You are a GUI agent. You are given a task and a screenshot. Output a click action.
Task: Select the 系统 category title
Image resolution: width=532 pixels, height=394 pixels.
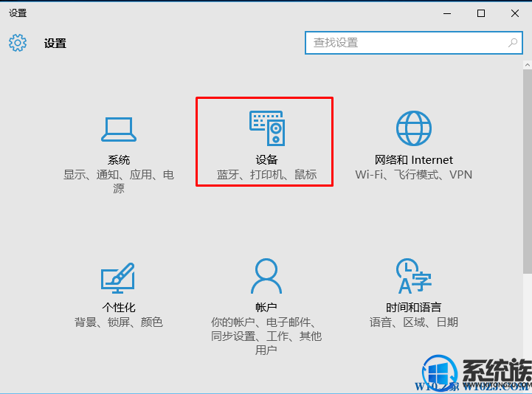pos(119,160)
